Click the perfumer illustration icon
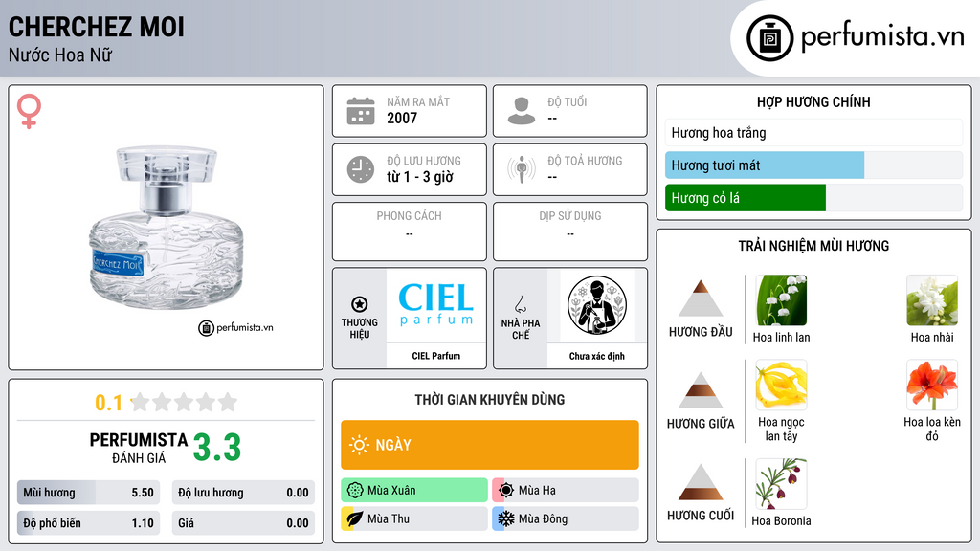This screenshot has height=551, width=980. pos(597,305)
